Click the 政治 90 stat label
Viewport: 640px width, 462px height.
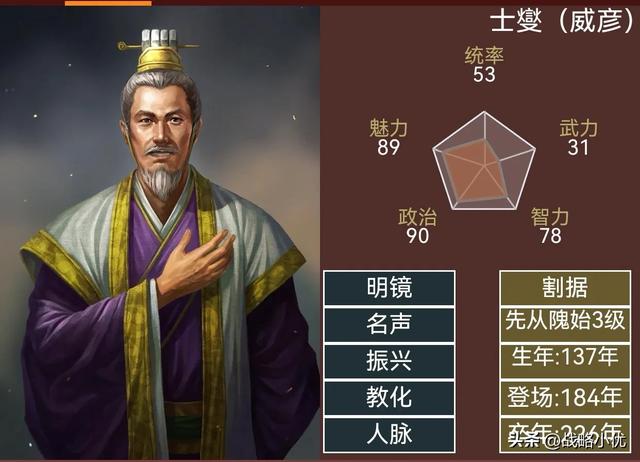418,227
